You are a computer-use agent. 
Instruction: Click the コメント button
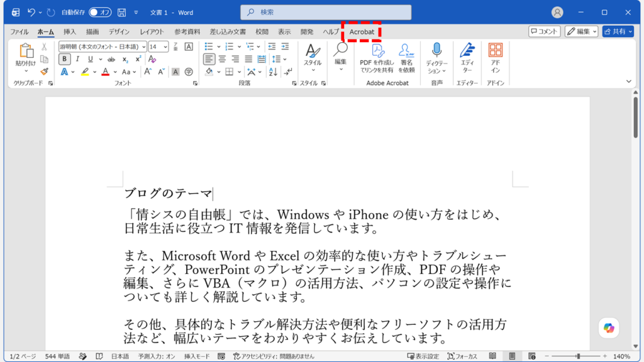click(x=544, y=31)
